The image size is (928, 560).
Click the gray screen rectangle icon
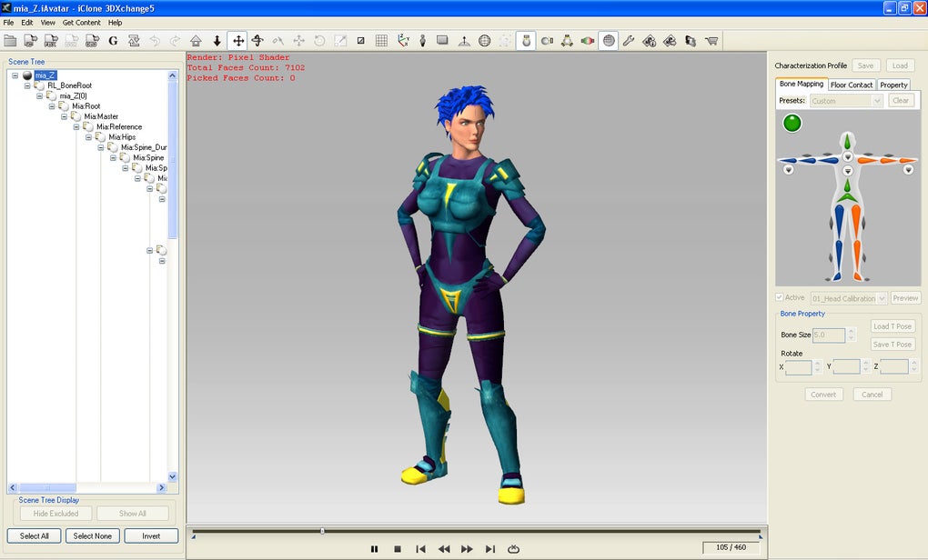tap(442, 40)
